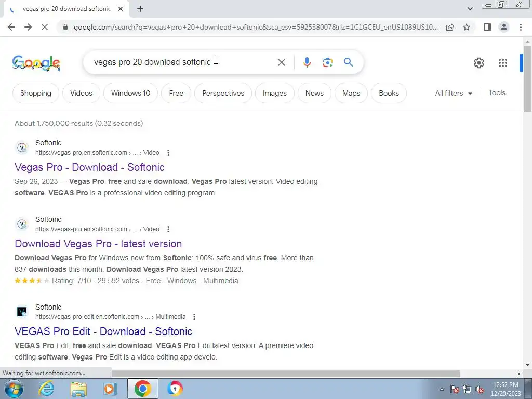532x399 pixels.
Task: Open the Vegas Pro - Download - Softonic result
Action: click(89, 167)
